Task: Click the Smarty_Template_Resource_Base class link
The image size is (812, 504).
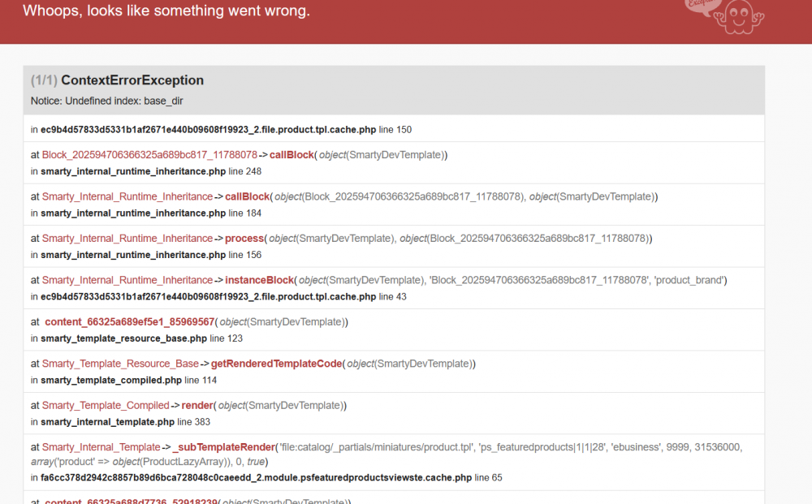Action: [120, 364]
